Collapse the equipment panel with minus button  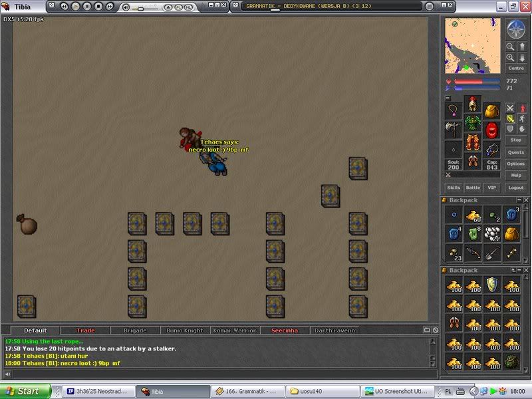[x=448, y=98]
